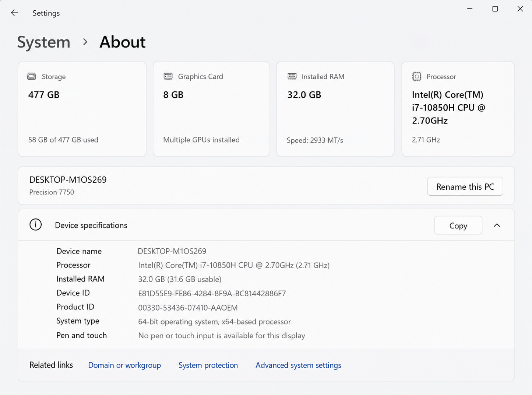Click the Graphics Card icon

(x=168, y=76)
